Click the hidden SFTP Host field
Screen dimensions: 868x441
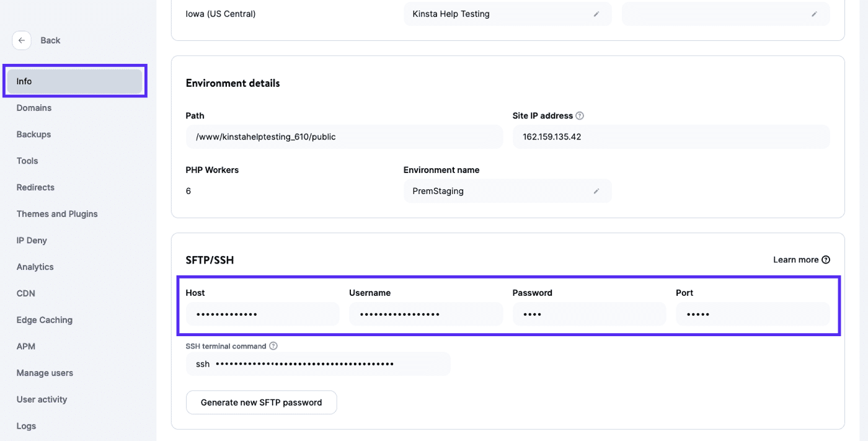pyautogui.click(x=262, y=314)
